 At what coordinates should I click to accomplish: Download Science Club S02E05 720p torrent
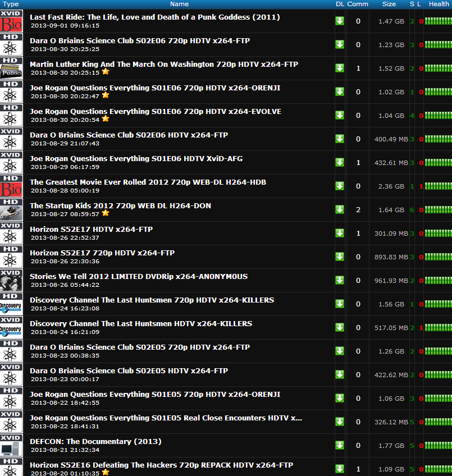coord(340,351)
